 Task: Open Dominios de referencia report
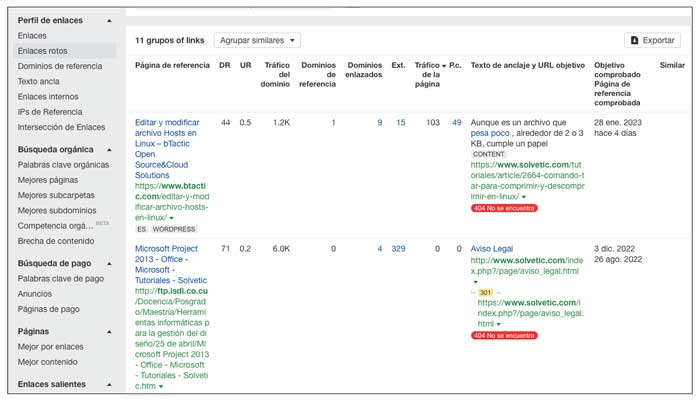tap(59, 66)
